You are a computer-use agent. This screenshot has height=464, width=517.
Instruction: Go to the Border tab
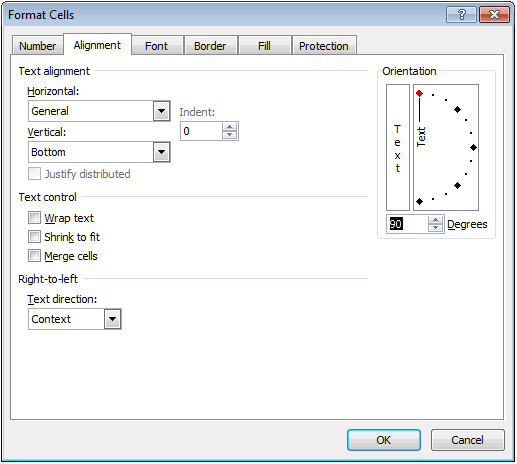(210, 45)
